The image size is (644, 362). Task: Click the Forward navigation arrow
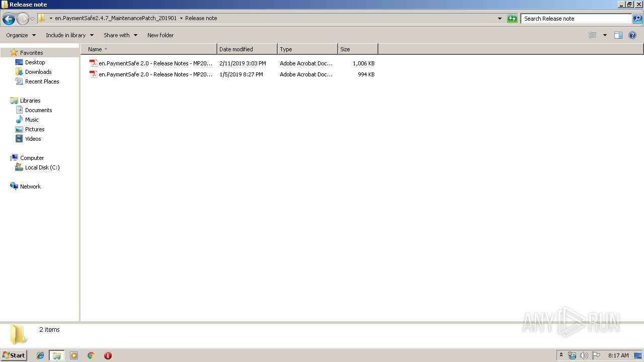point(23,19)
